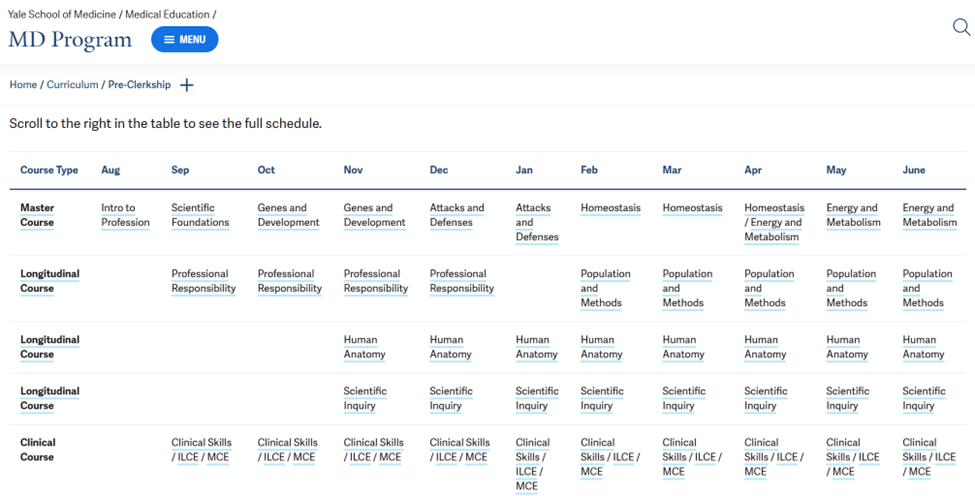Open Professional Responsibility under Sep
This screenshot has width=975, height=496.
[203, 281]
